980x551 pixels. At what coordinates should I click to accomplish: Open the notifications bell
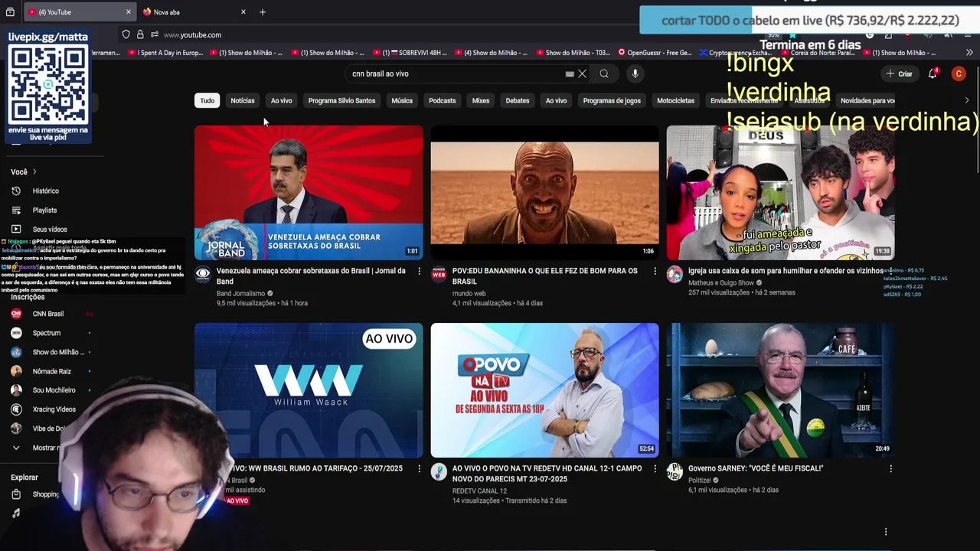933,73
